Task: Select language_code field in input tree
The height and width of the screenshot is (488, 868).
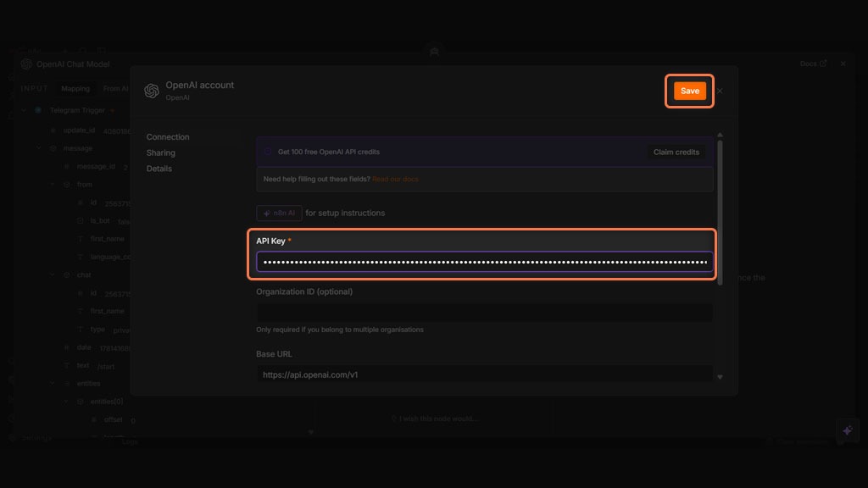Action: [x=111, y=257]
